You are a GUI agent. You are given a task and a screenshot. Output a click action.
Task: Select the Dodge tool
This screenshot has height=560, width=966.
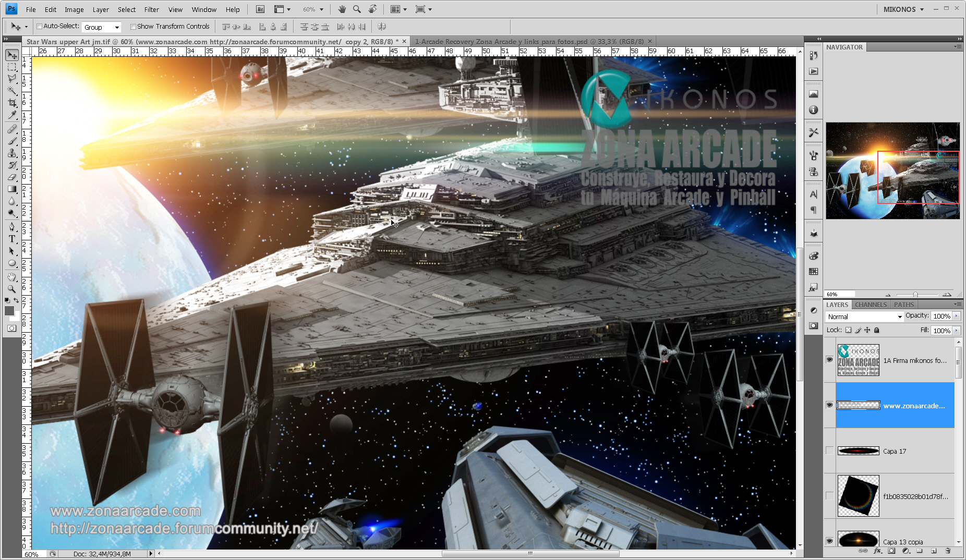tap(12, 213)
